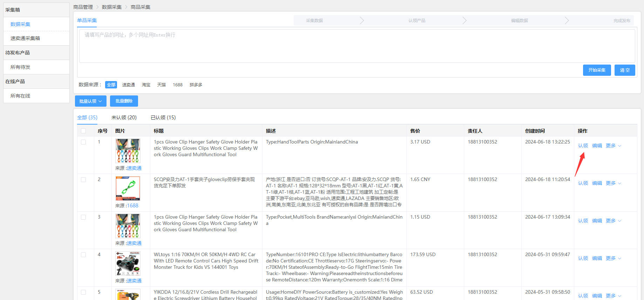
Task: Filter data source by 天猫
Action: pyautogui.click(x=162, y=85)
